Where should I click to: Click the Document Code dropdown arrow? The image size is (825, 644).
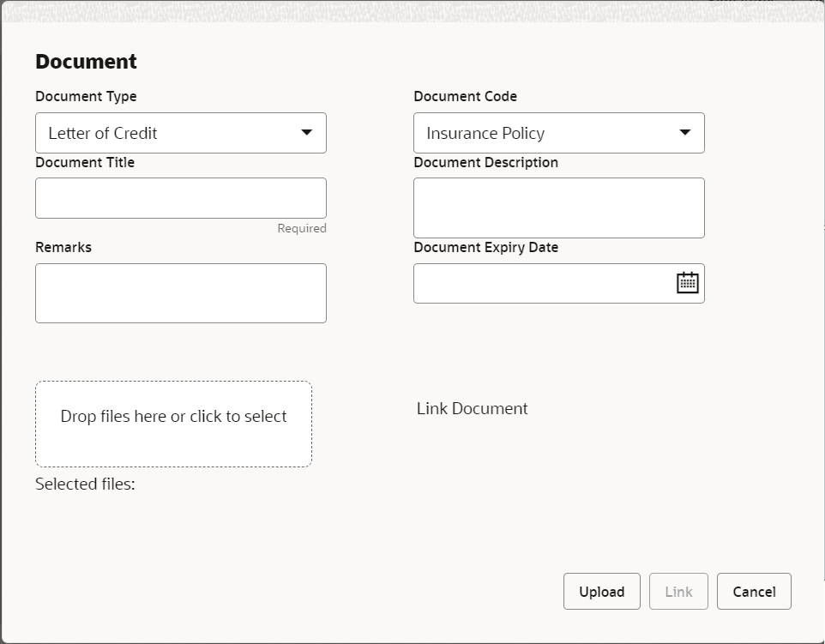[685, 133]
